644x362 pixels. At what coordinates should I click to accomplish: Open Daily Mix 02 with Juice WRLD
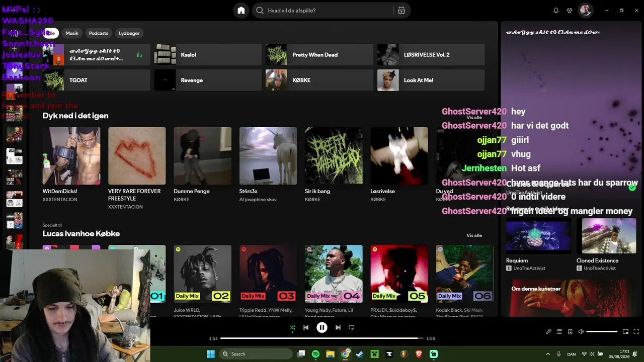(202, 274)
